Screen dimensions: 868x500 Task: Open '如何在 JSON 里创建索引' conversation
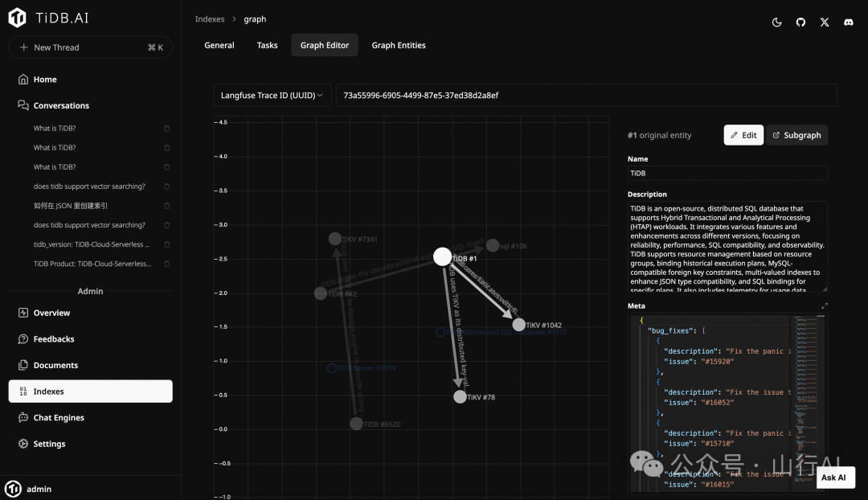[70, 206]
